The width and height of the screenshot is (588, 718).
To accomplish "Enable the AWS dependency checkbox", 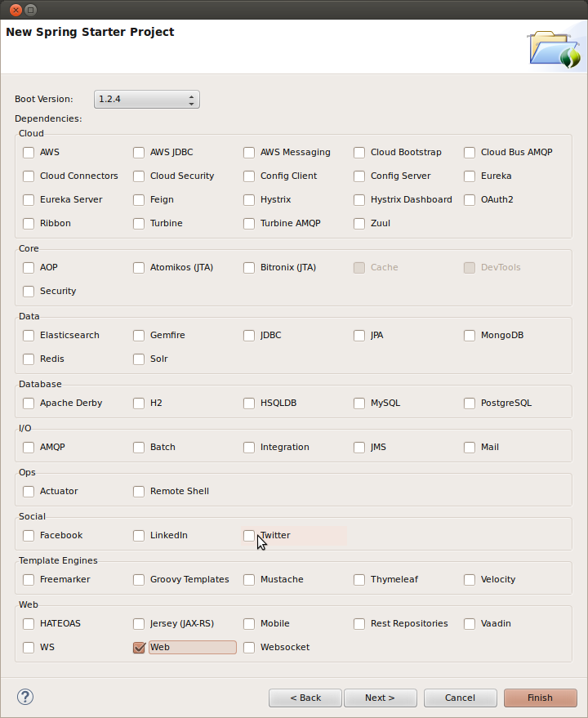I will tap(29, 153).
